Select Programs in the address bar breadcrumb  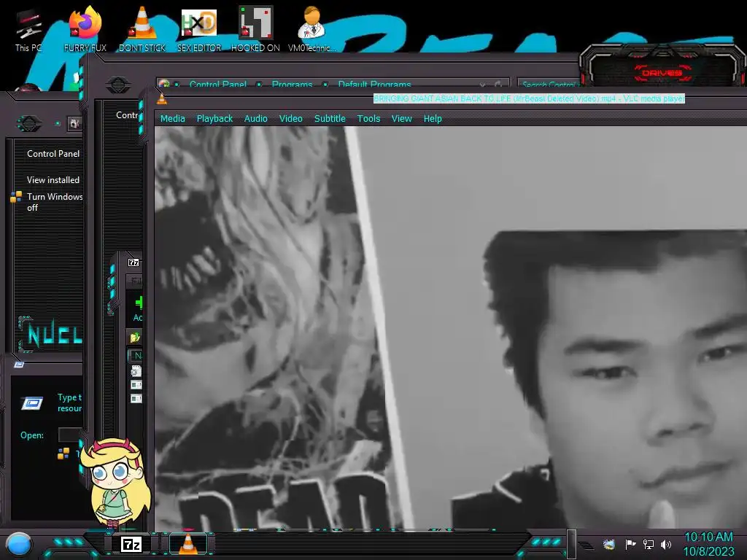coord(292,85)
